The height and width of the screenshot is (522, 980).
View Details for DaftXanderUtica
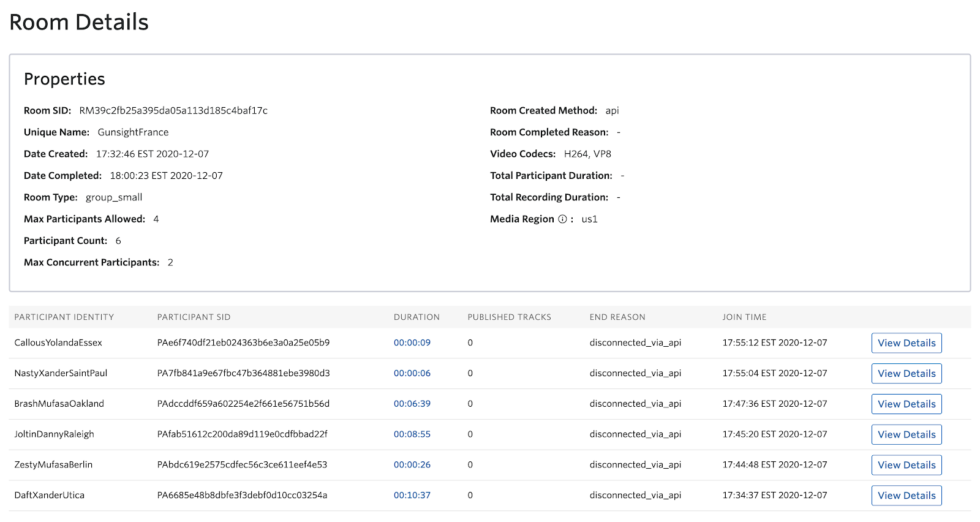pyautogui.click(x=907, y=496)
